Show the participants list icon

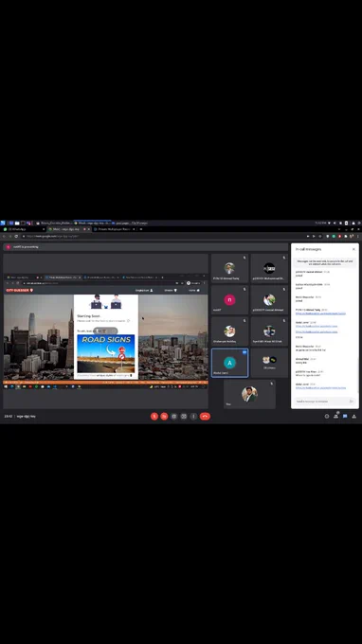click(335, 416)
